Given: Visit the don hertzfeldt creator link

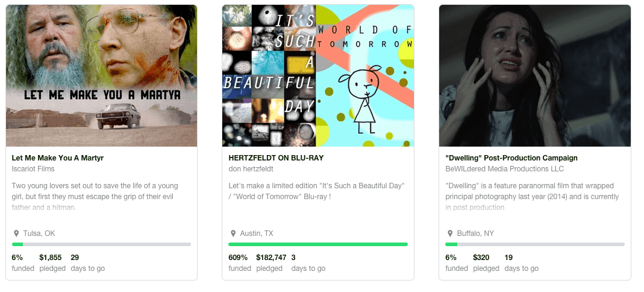Looking at the screenshot, I should coord(251,169).
